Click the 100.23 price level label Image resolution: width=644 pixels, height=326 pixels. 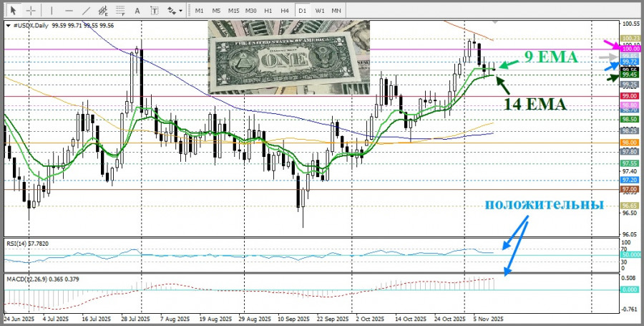[x=630, y=38]
